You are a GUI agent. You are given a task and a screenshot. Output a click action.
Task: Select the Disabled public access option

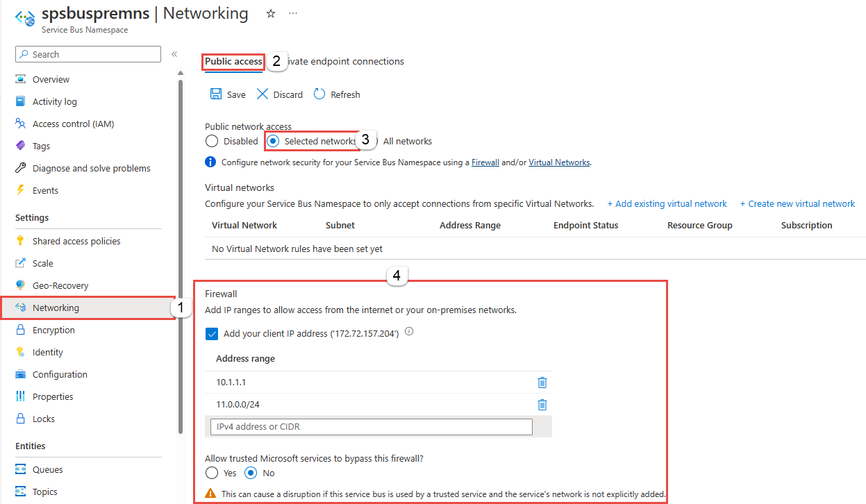[212, 141]
